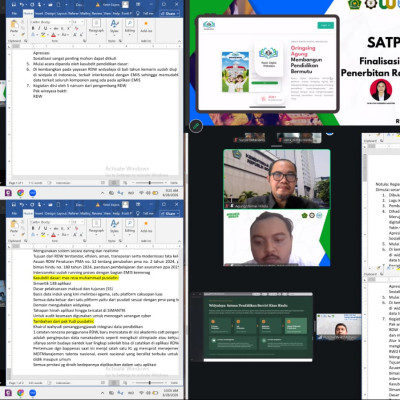Click the zoom slider in upper Word status bar
The height and width of the screenshot is (400, 400).
149,183
